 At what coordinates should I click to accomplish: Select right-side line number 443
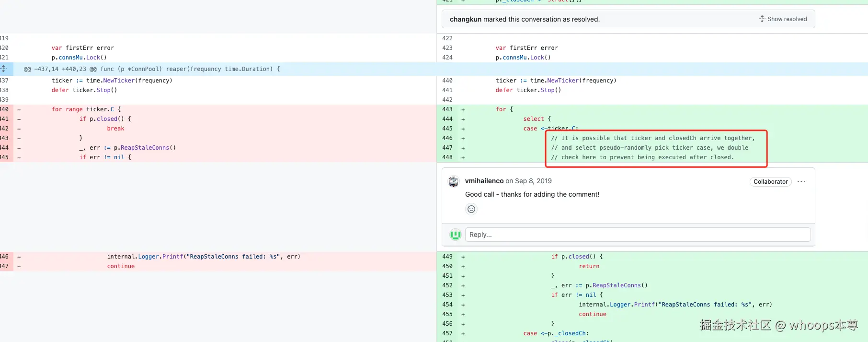tap(447, 109)
